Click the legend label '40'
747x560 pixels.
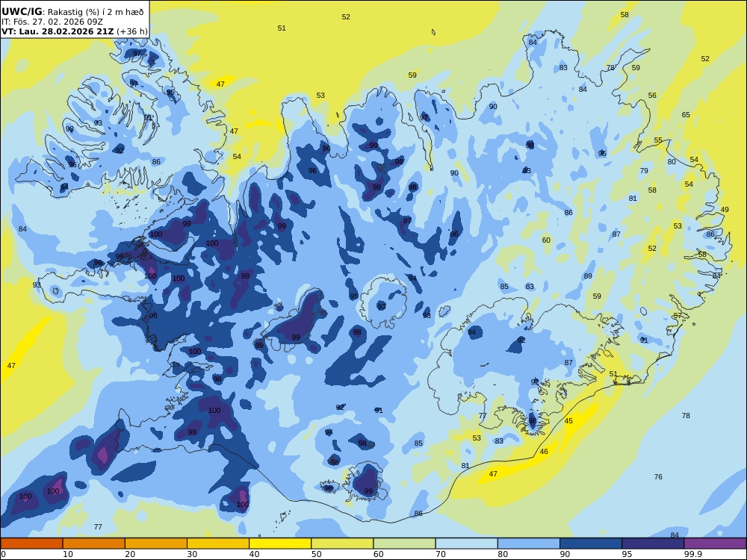255,554
